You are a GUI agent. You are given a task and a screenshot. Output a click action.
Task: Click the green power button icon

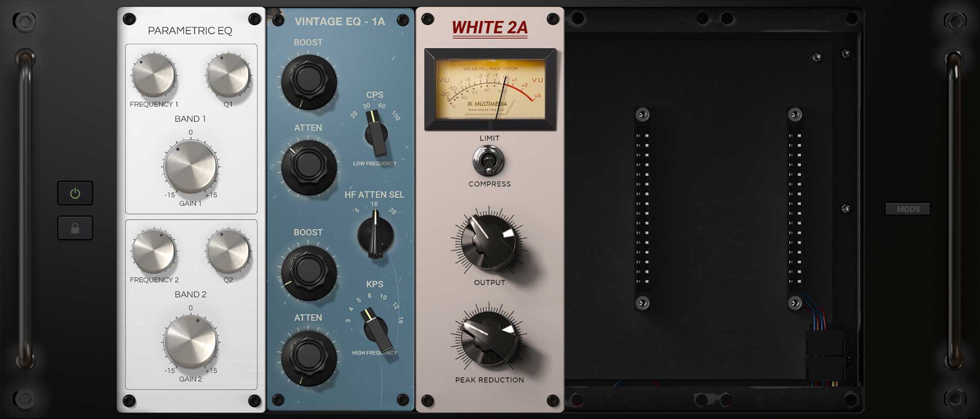(75, 193)
